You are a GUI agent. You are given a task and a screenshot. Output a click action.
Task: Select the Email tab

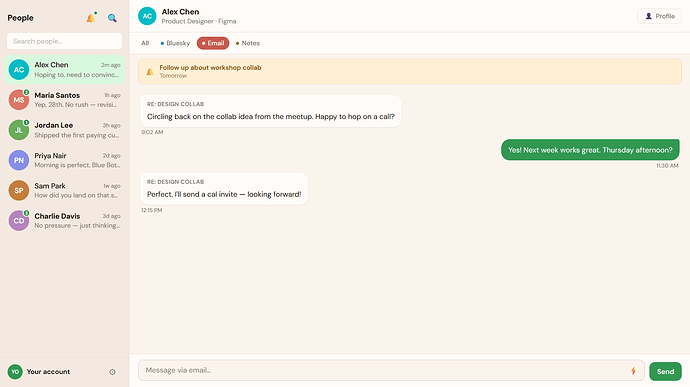[x=213, y=43]
